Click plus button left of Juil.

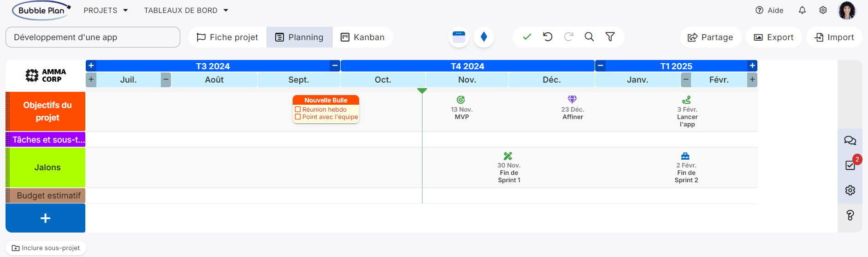[91, 79]
